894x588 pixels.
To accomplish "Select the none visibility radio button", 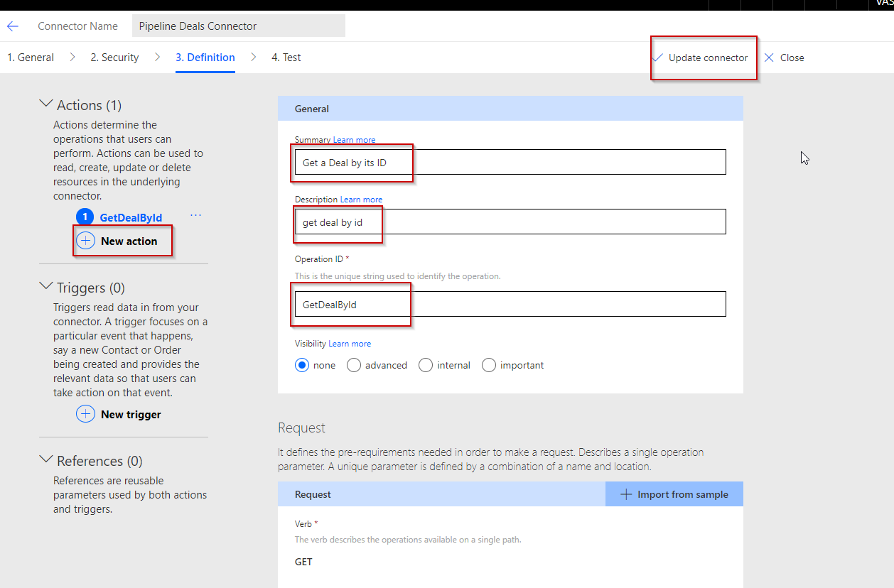I will point(302,365).
